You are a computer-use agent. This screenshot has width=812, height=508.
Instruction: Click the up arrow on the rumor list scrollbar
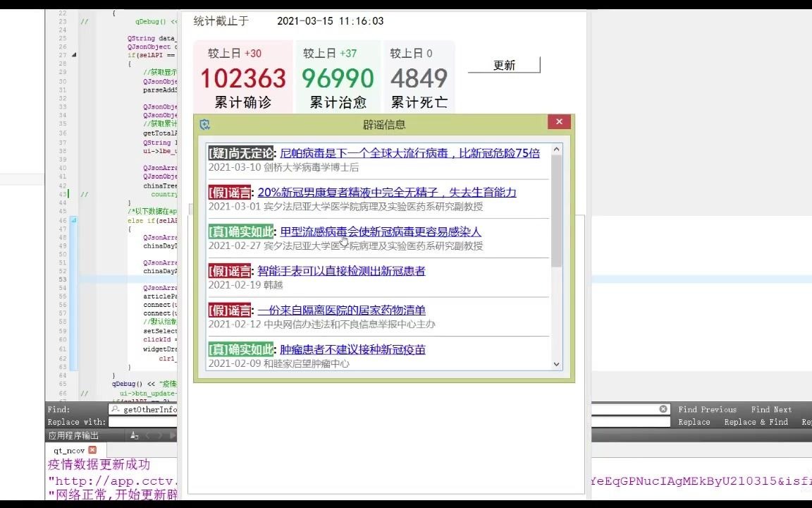click(x=556, y=149)
